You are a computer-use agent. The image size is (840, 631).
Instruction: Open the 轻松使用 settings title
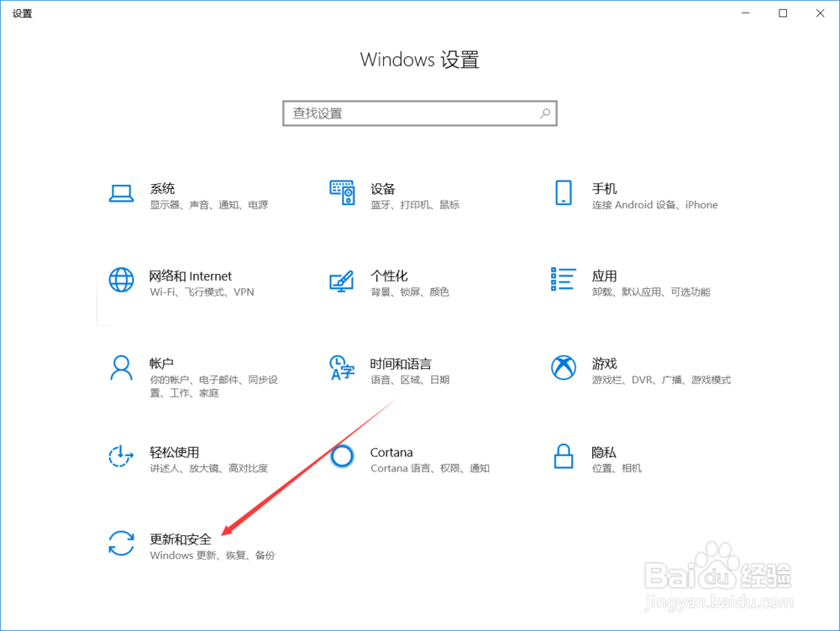(x=174, y=452)
